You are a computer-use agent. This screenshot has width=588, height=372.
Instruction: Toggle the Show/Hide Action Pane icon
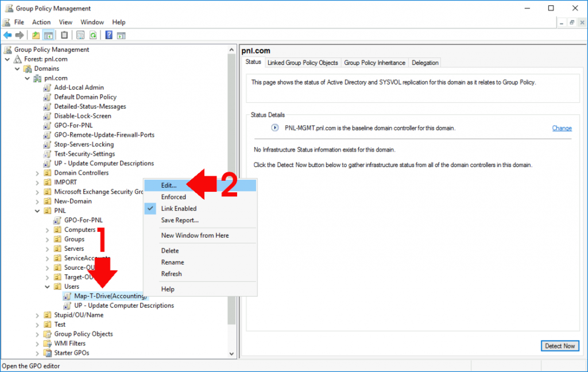click(x=121, y=34)
